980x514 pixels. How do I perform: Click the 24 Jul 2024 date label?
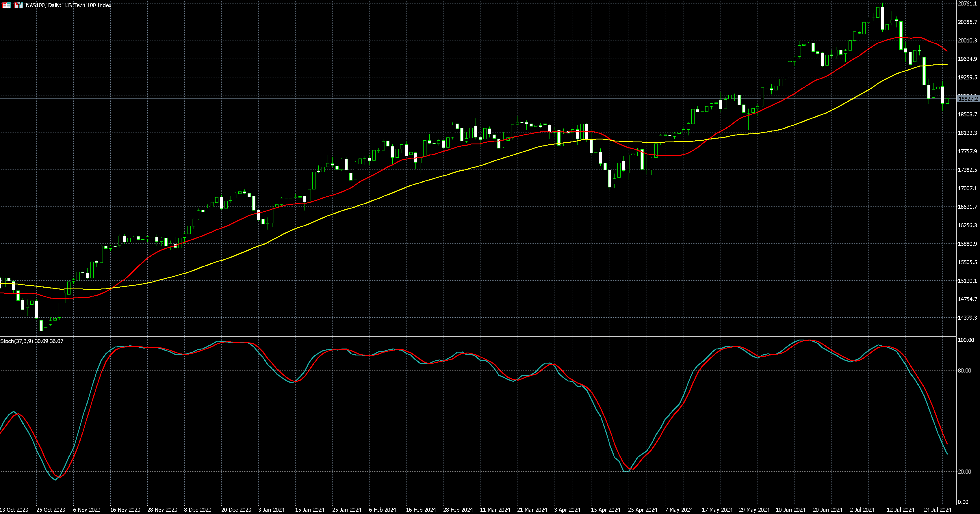pyautogui.click(x=938, y=509)
